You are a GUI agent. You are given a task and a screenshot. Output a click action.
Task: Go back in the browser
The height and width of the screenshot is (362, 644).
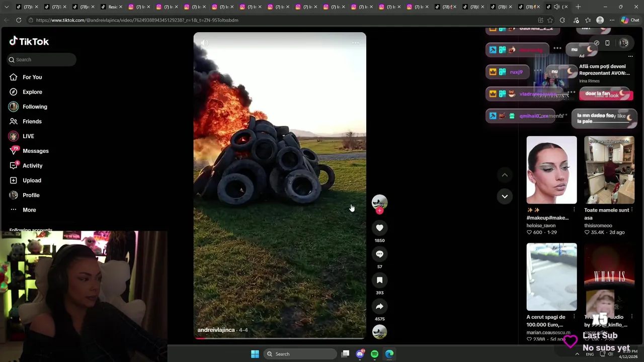[x=6, y=20]
